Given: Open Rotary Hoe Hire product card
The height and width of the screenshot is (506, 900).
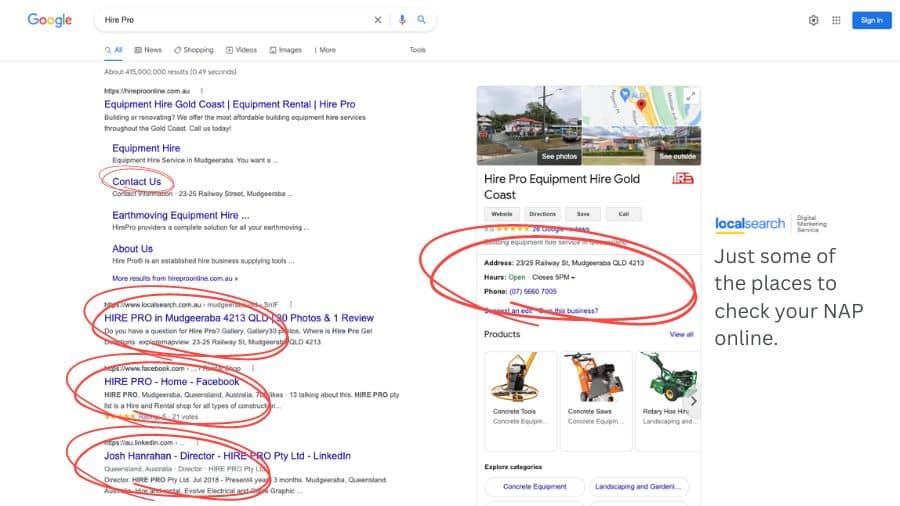Looking at the screenshot, I should [x=668, y=401].
